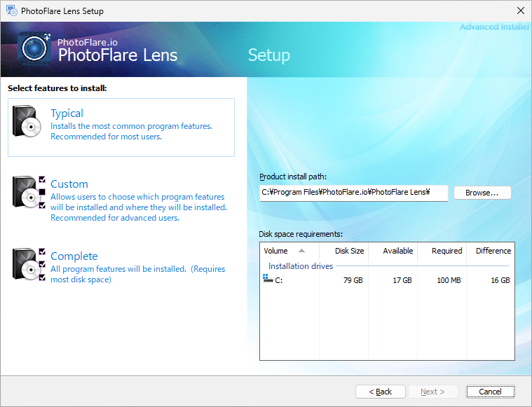The height and width of the screenshot is (407, 532).
Task: Select the Typical install option
Action: coord(121,127)
